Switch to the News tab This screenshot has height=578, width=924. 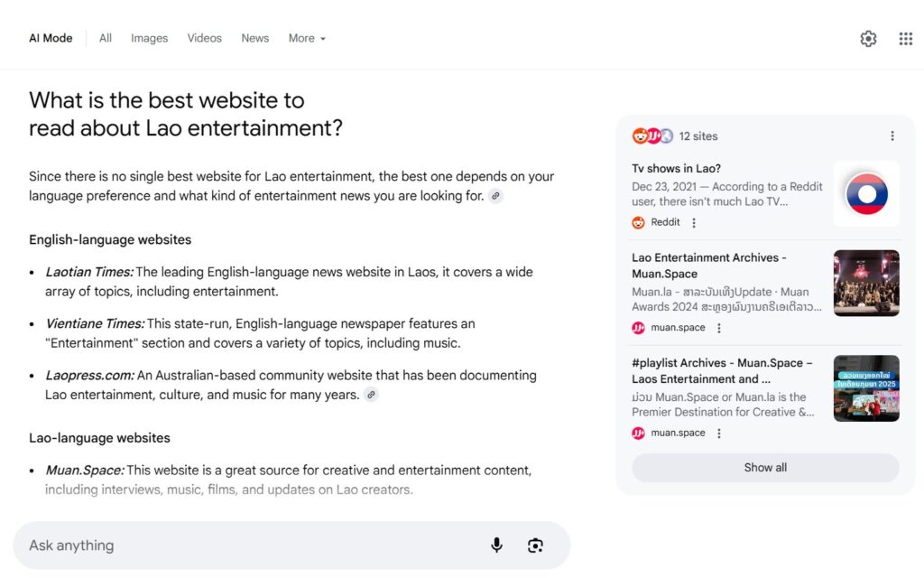click(x=255, y=38)
